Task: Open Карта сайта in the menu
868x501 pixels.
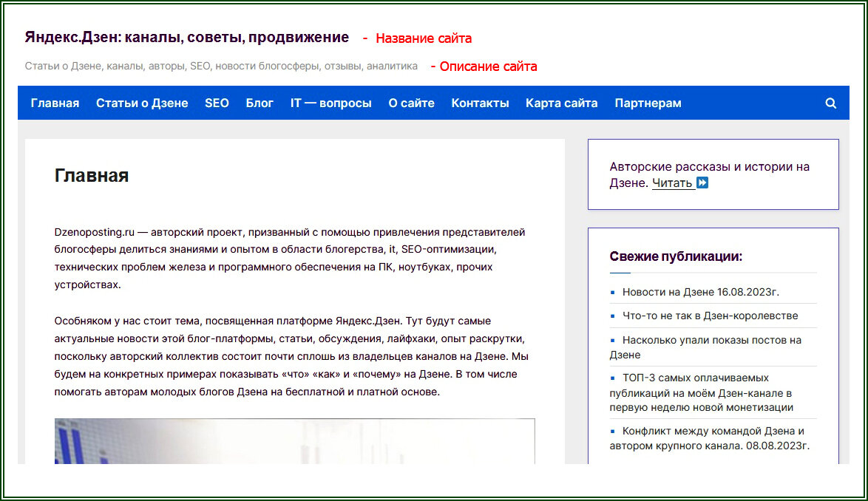Action: pyautogui.click(x=561, y=103)
